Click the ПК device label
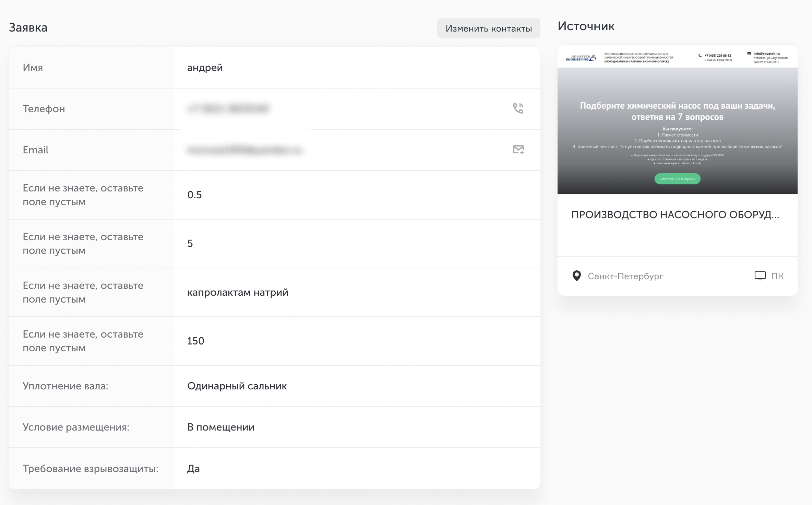 coord(777,276)
